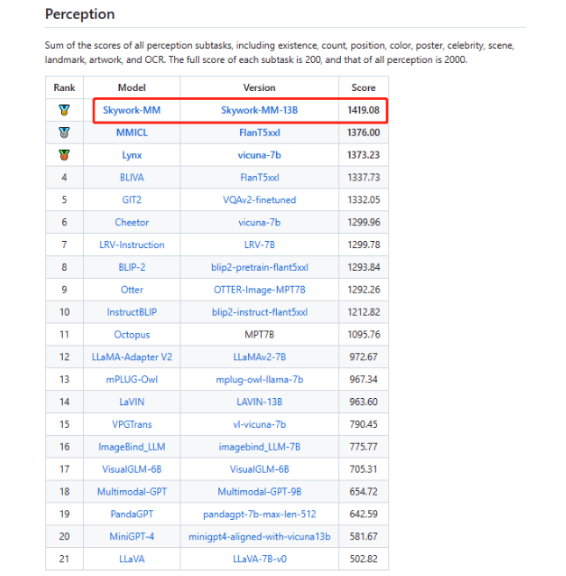Select the 1419.08 score cell
This screenshot has width=566, height=576.
363,110
